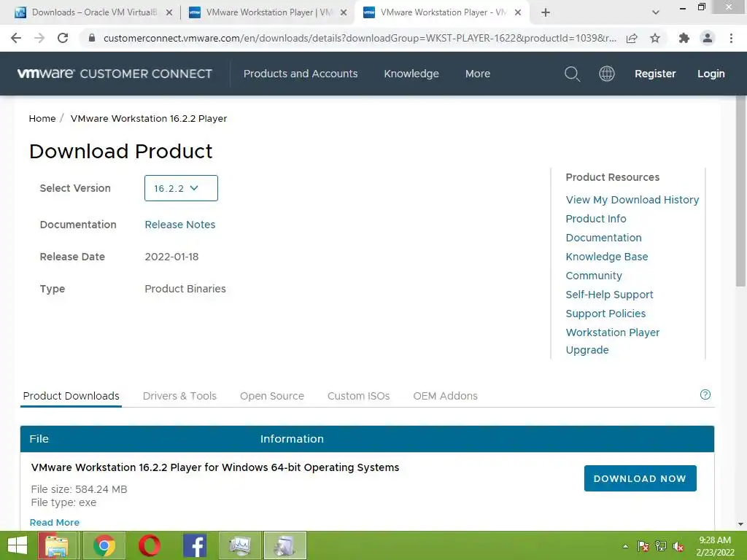Click the muted volume tray icon

(x=678, y=547)
